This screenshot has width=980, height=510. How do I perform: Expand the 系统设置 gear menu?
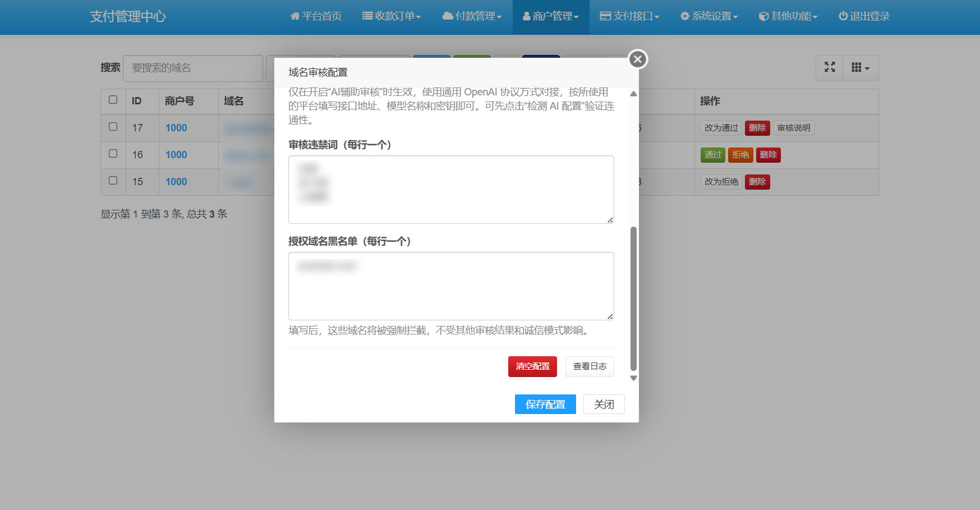coord(709,16)
